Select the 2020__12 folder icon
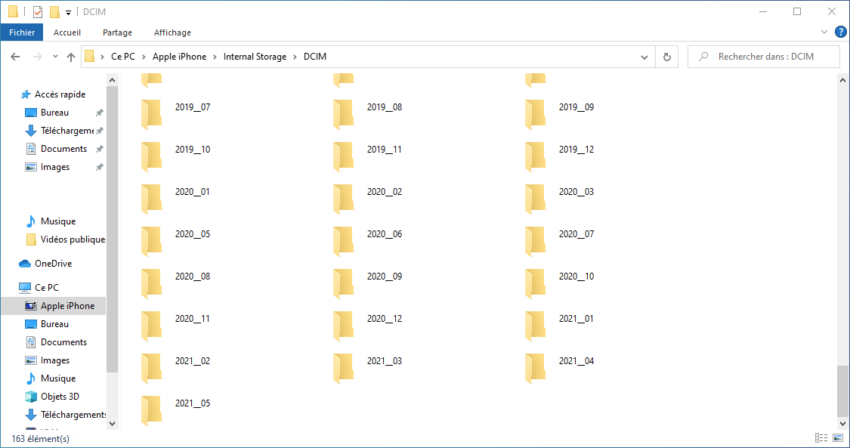The height and width of the screenshot is (448, 850). 343,325
